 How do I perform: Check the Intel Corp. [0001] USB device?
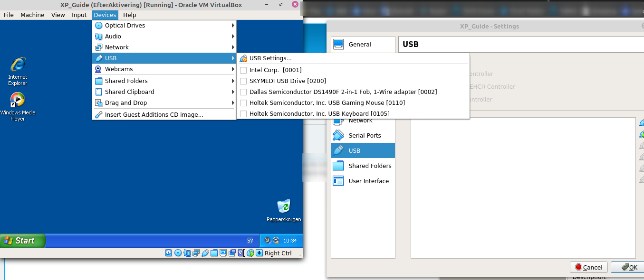coord(243,70)
